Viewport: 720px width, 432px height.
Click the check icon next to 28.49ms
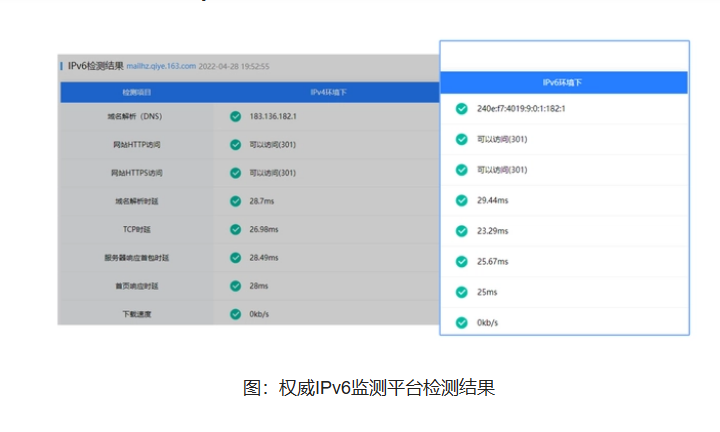(x=236, y=258)
